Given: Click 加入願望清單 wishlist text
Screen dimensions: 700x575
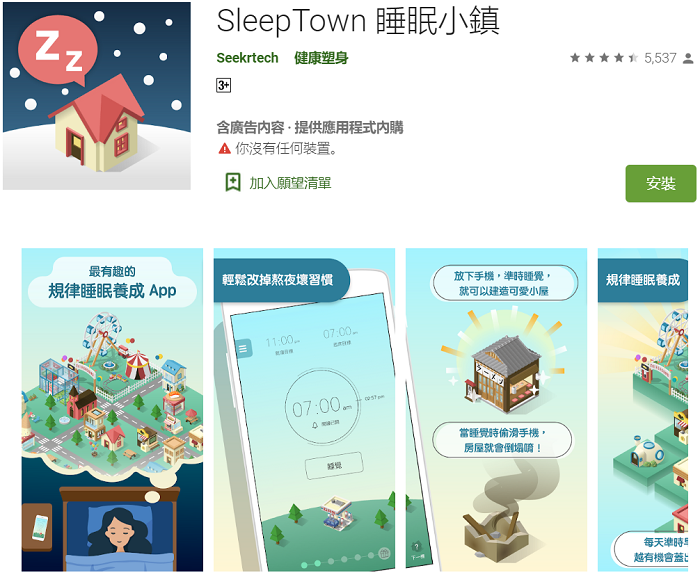Looking at the screenshot, I should tap(290, 183).
